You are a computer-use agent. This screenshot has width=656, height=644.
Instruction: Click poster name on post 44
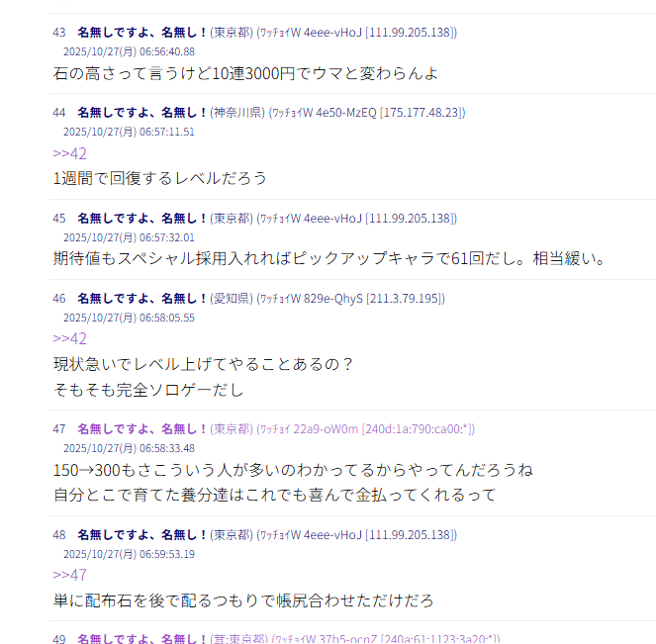tap(141, 113)
